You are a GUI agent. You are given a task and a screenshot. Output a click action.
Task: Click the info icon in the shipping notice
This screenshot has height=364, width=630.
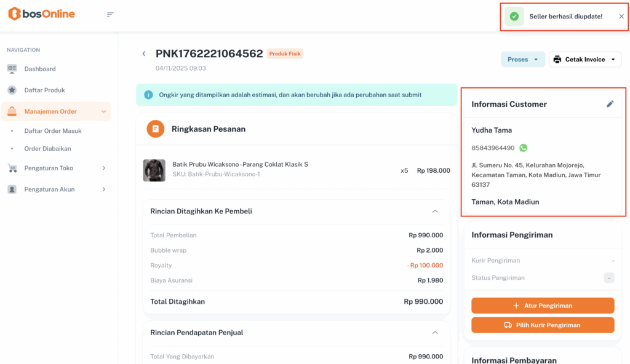click(x=148, y=95)
